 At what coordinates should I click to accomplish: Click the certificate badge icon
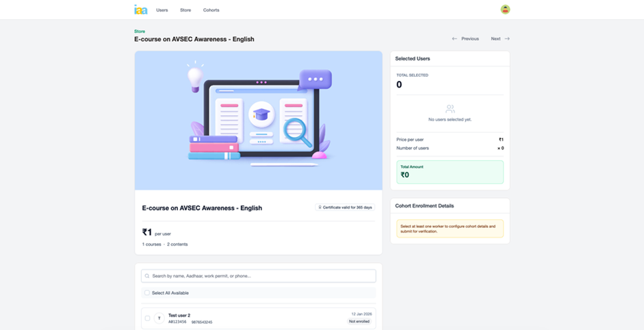click(x=319, y=207)
